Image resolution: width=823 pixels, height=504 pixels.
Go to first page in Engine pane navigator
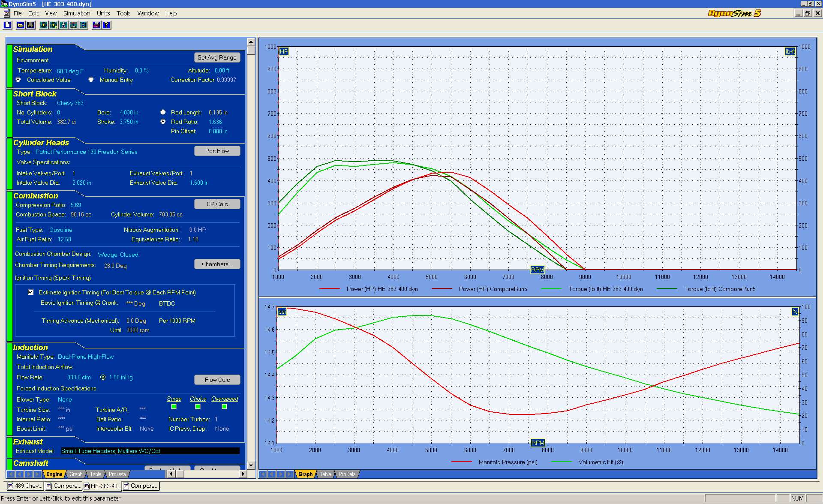point(10,474)
